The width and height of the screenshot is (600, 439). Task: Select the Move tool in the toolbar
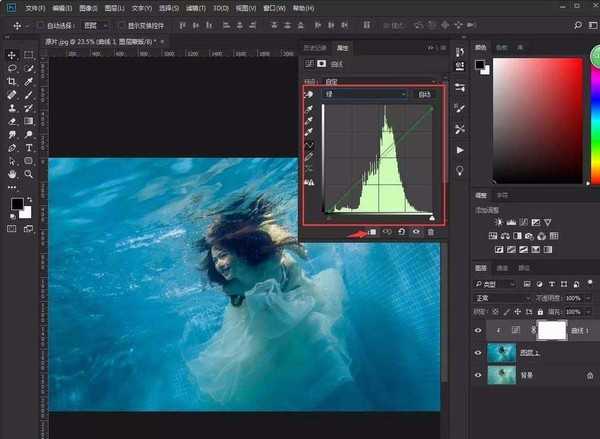pos(11,55)
